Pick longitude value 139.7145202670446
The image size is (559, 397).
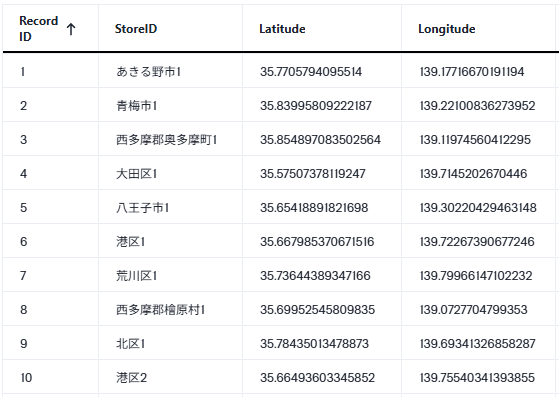click(x=473, y=174)
